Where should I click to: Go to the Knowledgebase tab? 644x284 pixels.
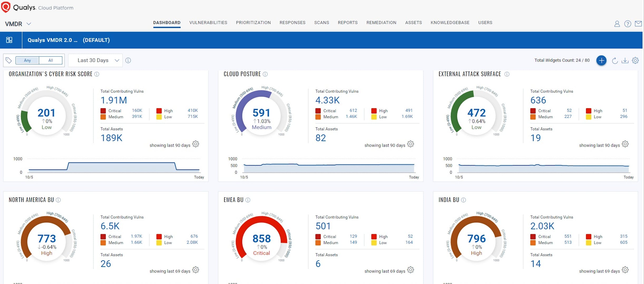click(450, 23)
